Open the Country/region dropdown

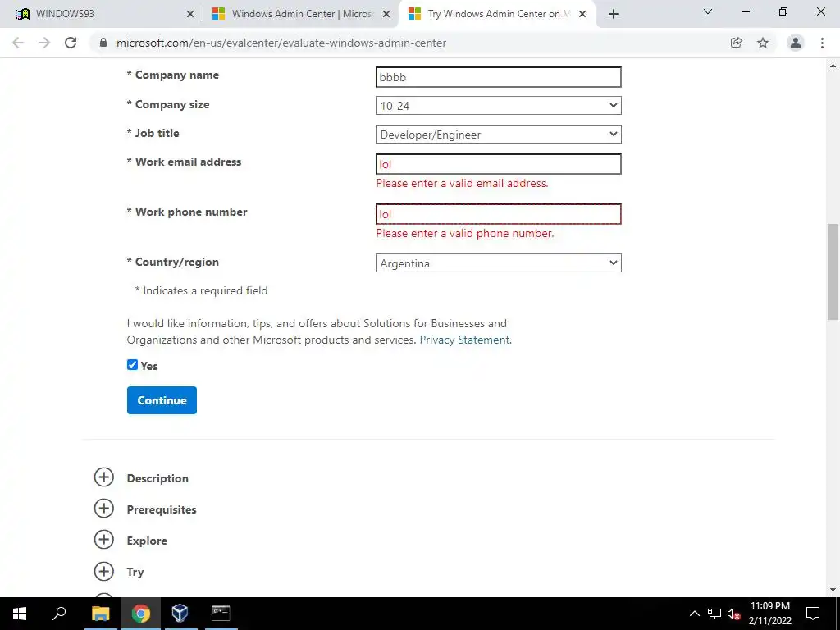(x=498, y=263)
